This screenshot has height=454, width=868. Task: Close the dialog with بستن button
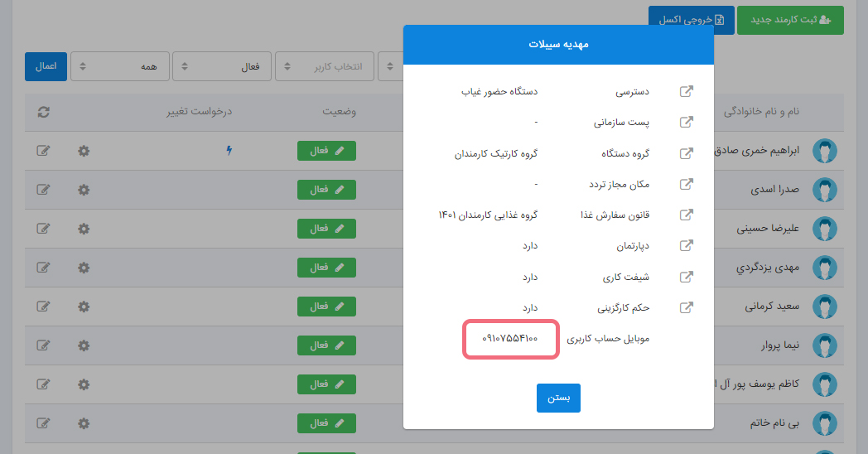558,398
